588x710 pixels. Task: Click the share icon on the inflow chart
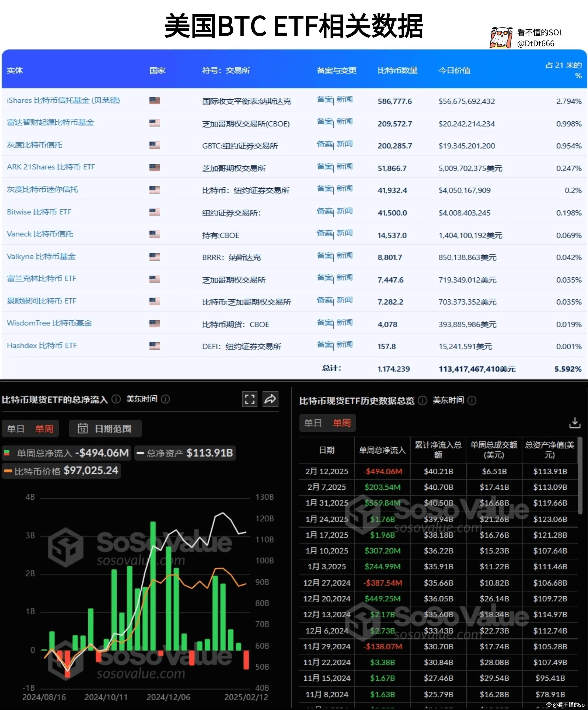[x=270, y=399]
